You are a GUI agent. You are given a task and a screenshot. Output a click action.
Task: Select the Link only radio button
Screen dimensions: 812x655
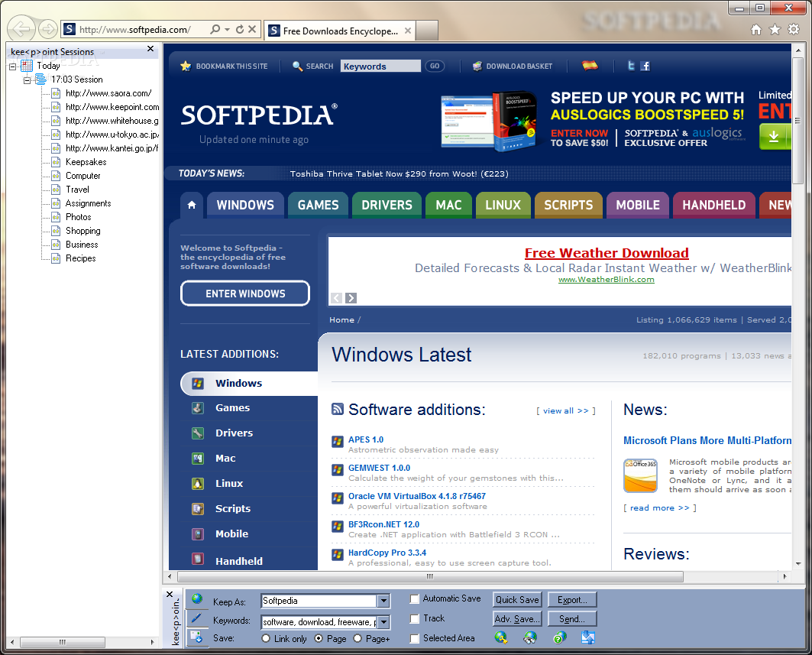click(266, 638)
